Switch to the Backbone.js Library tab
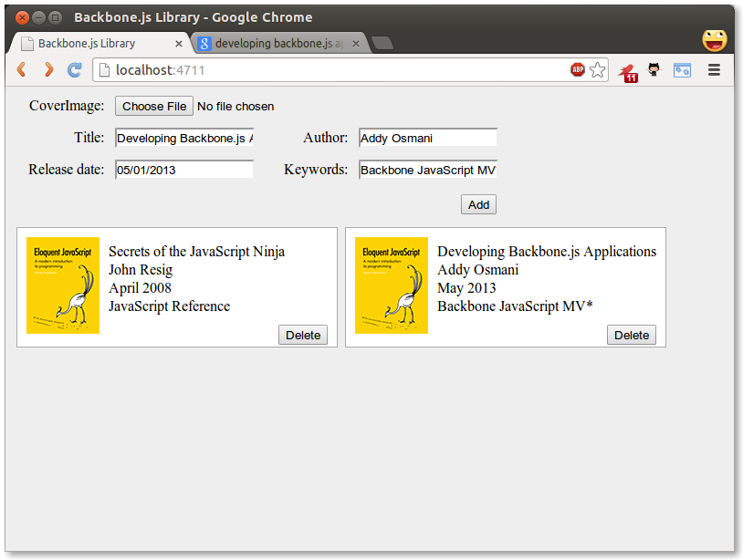The image size is (743, 560). [87, 44]
